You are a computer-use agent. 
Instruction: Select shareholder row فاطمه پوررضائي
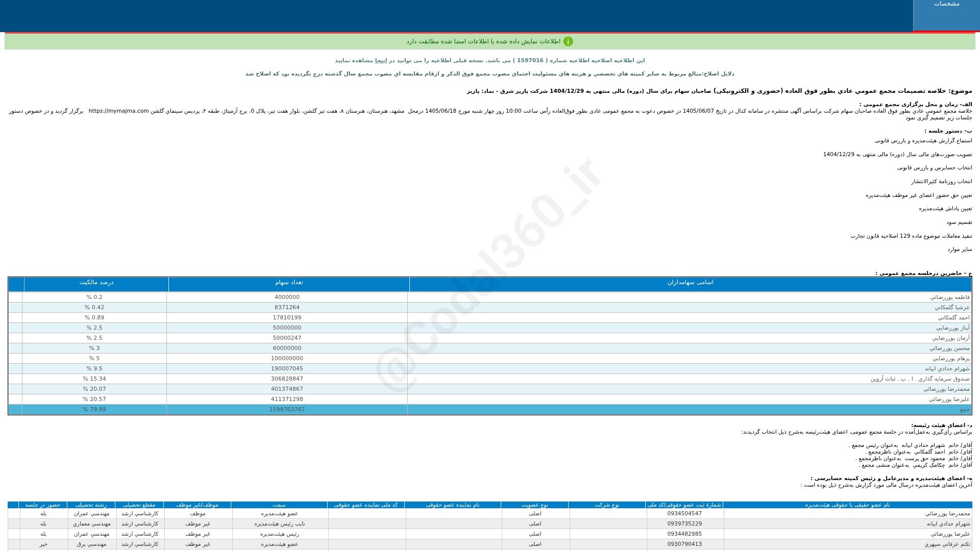click(x=489, y=297)
